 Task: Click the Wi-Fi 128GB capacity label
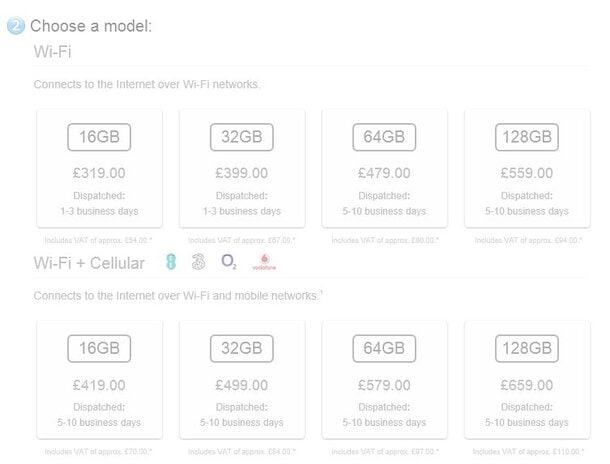(x=527, y=137)
